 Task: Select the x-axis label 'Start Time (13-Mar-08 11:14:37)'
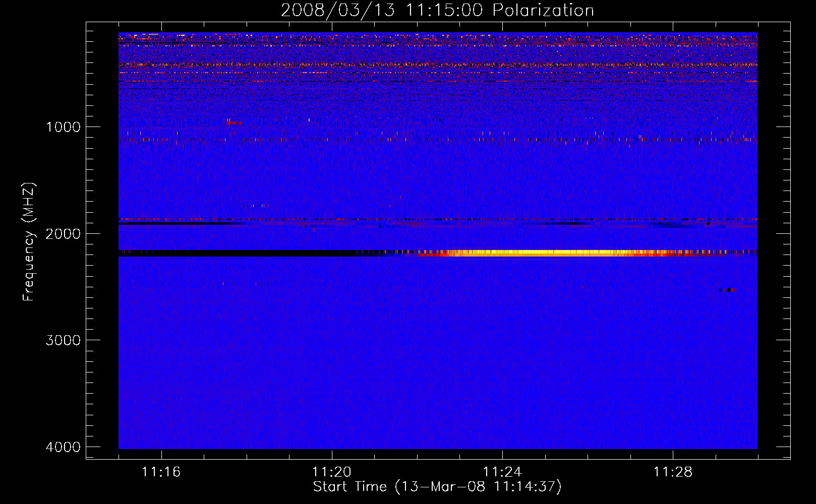[437, 487]
